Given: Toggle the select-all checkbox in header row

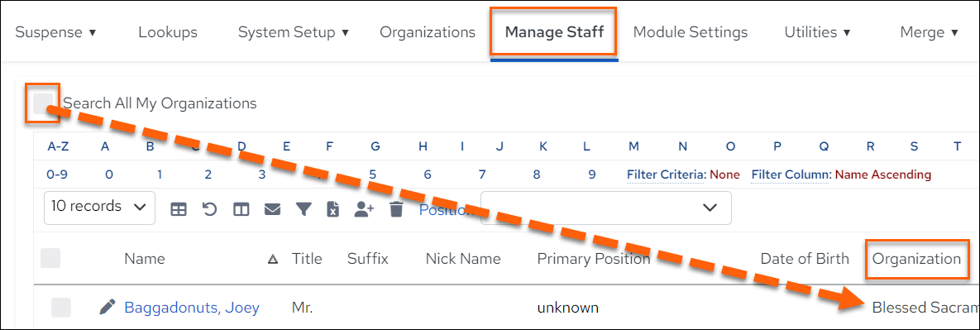Looking at the screenshot, I should pyautogui.click(x=50, y=258).
